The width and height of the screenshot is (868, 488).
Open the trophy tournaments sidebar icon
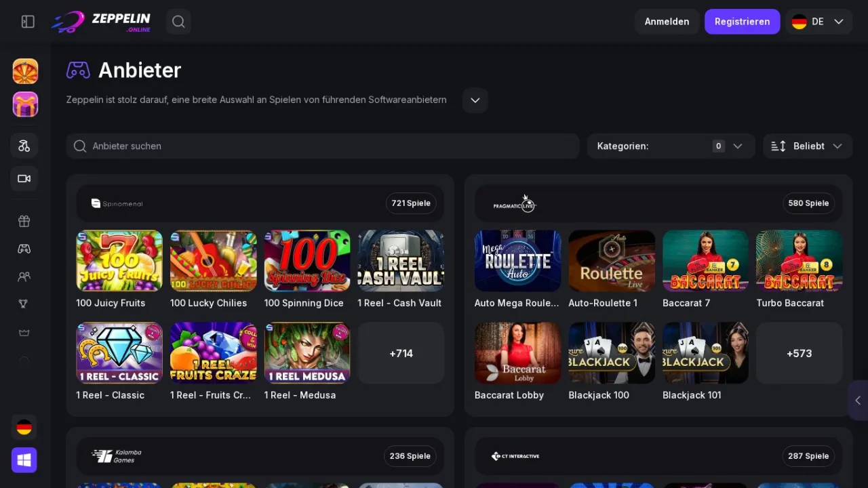point(24,304)
